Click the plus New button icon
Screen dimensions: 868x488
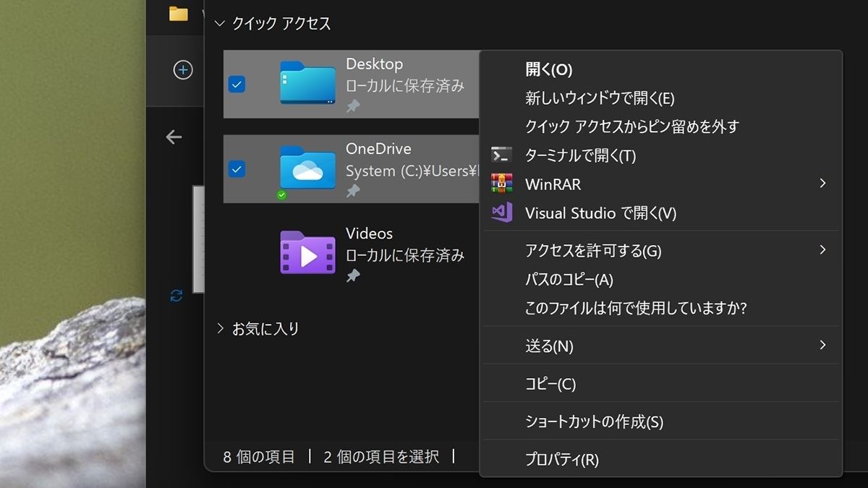(x=183, y=70)
